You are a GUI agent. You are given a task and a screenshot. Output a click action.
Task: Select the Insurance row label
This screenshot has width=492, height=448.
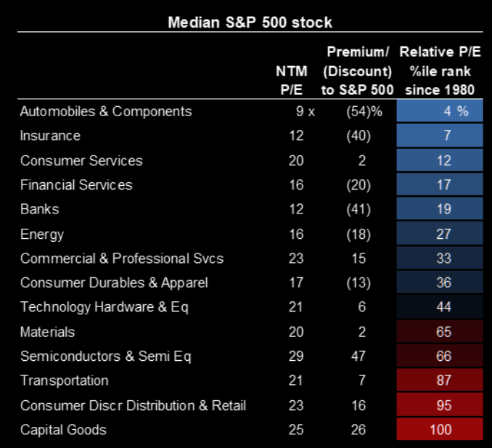coord(50,136)
